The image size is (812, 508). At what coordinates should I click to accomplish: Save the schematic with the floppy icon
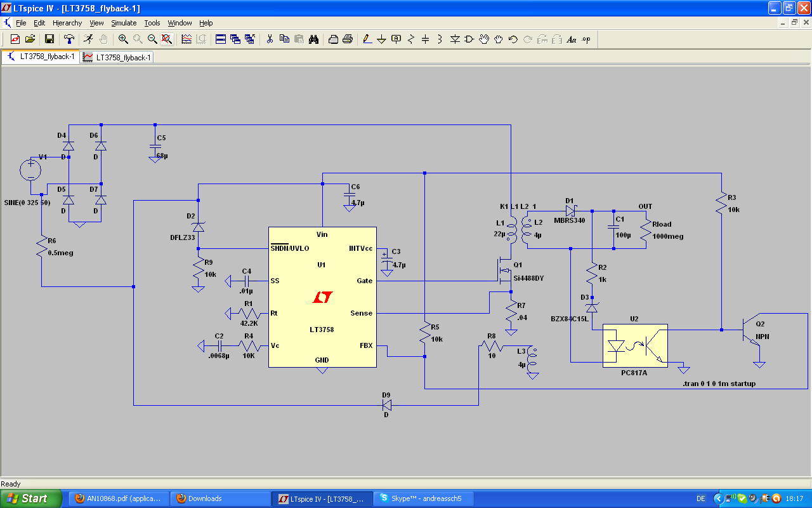pyautogui.click(x=49, y=39)
